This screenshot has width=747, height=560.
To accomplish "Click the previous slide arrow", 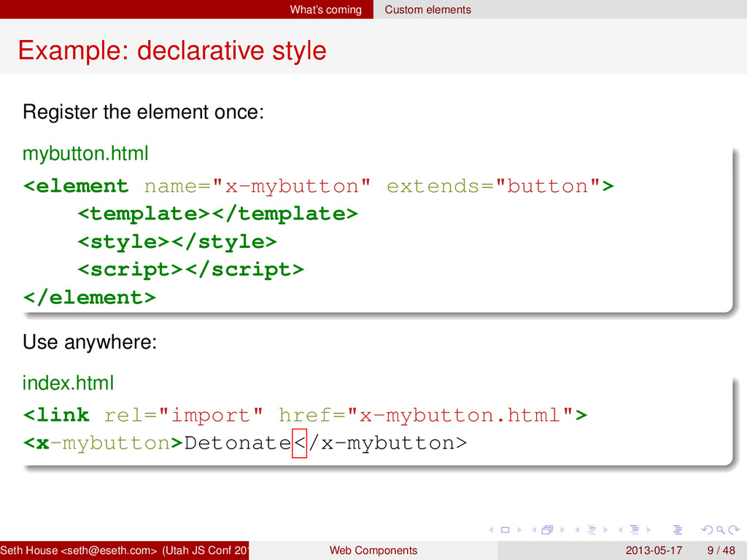I will tap(490, 529).
